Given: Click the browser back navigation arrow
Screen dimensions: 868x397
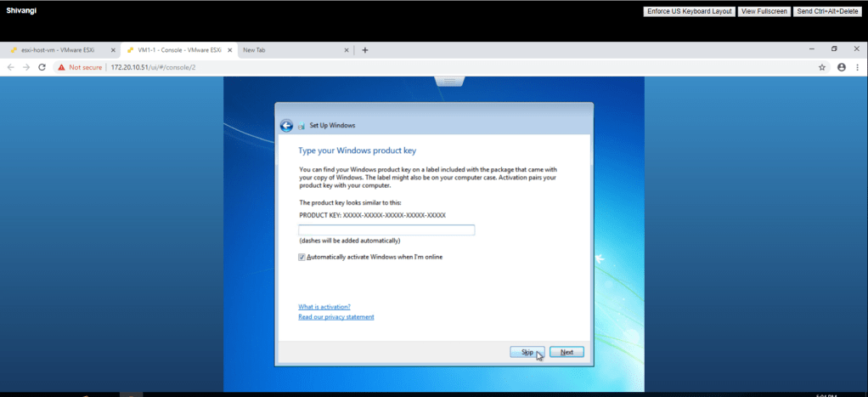Looking at the screenshot, I should pyautogui.click(x=11, y=67).
